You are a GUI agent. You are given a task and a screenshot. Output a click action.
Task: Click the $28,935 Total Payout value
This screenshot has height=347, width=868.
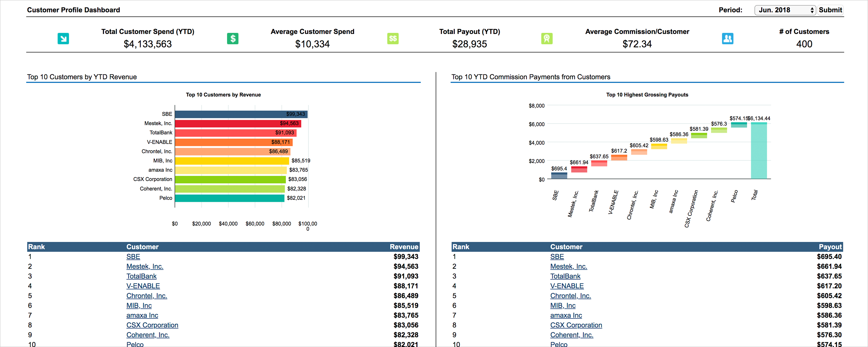click(469, 44)
